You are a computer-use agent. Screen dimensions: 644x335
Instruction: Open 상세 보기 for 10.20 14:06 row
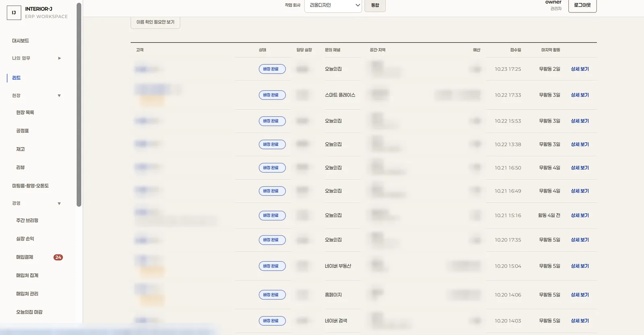tap(580, 295)
